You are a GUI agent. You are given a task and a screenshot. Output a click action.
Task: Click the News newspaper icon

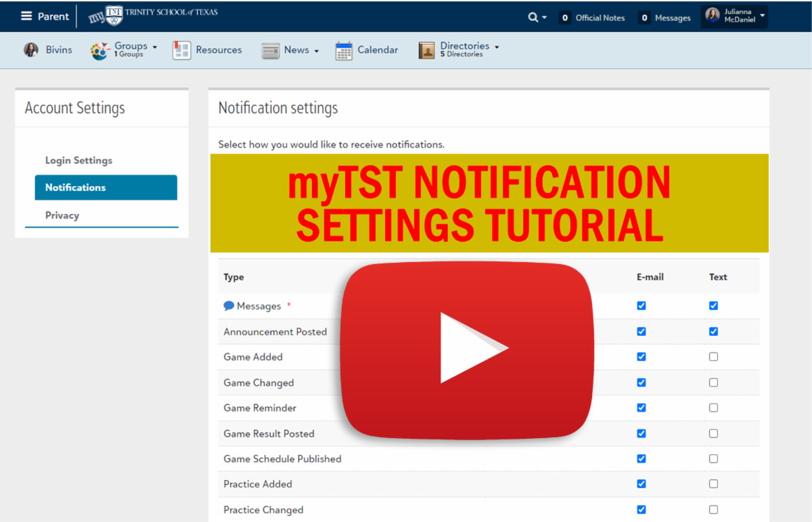point(271,51)
